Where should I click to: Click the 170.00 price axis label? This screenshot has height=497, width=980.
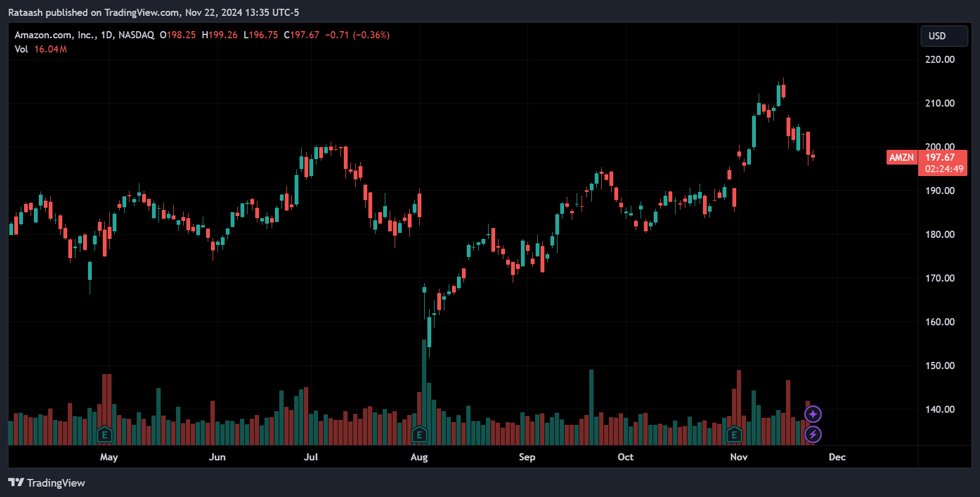click(x=940, y=278)
